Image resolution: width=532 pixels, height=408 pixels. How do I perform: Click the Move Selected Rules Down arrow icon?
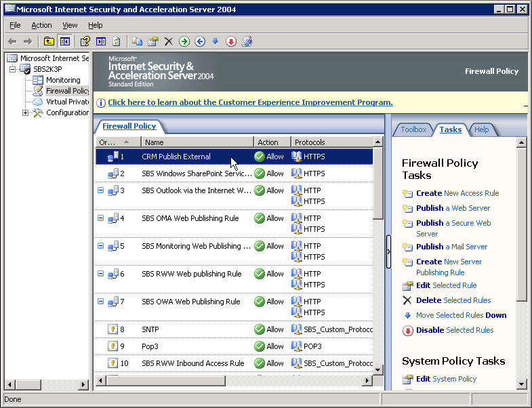[407, 315]
